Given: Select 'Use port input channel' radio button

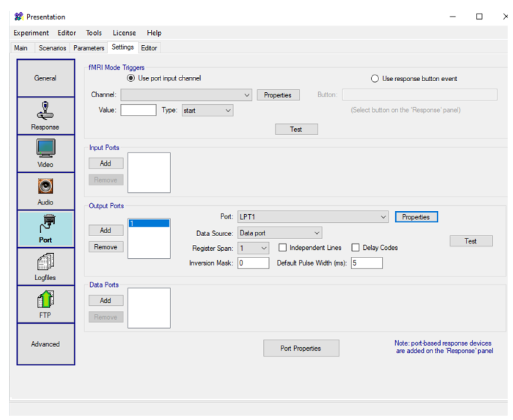Looking at the screenshot, I should pos(131,78).
